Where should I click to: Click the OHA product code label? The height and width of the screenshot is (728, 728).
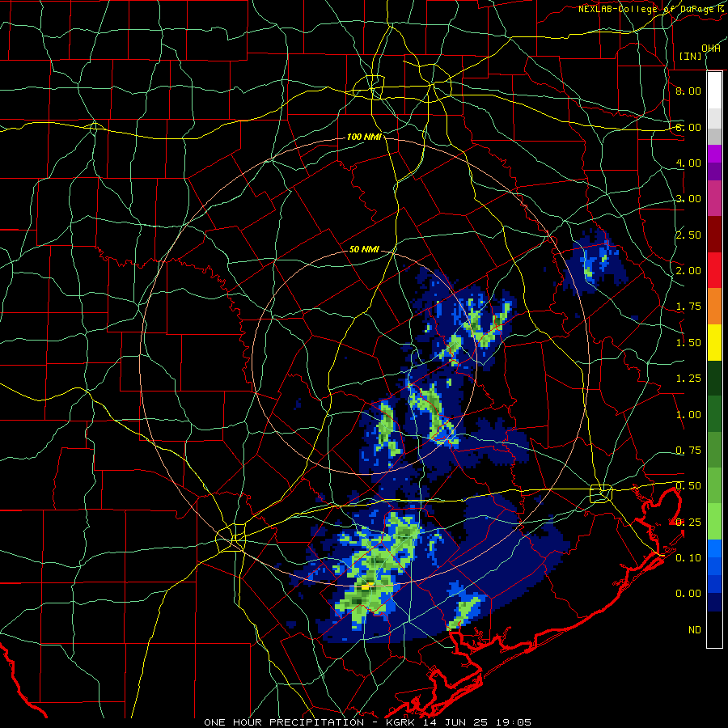(x=711, y=49)
